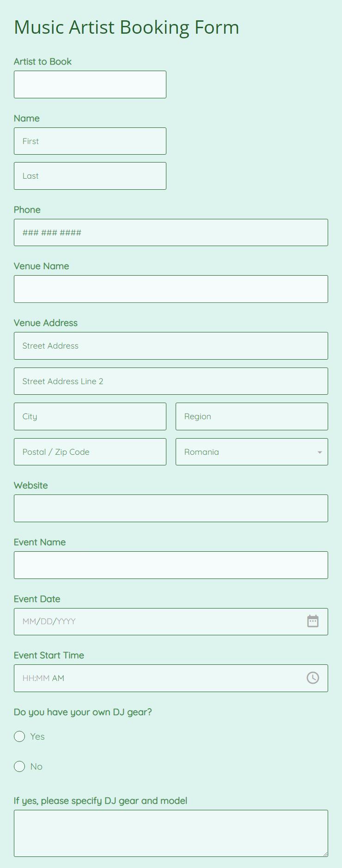Click the Street Address field
Image resolution: width=342 pixels, height=868 pixels.
[x=171, y=345]
